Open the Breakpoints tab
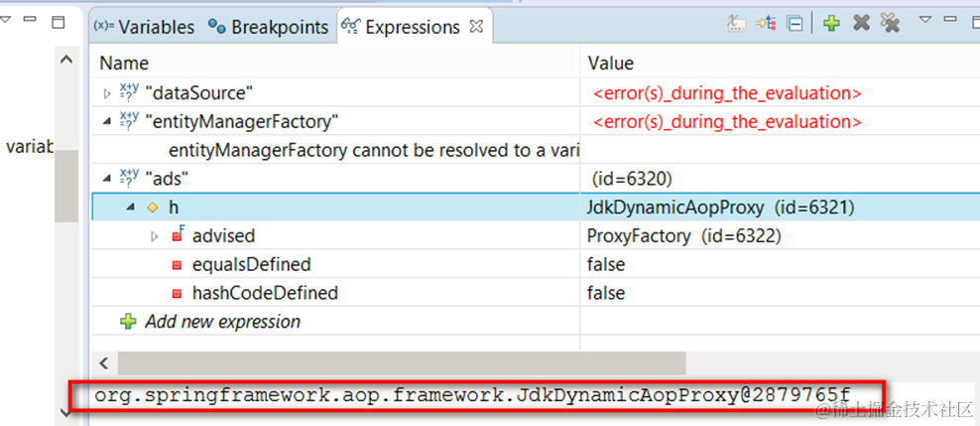 point(269,27)
